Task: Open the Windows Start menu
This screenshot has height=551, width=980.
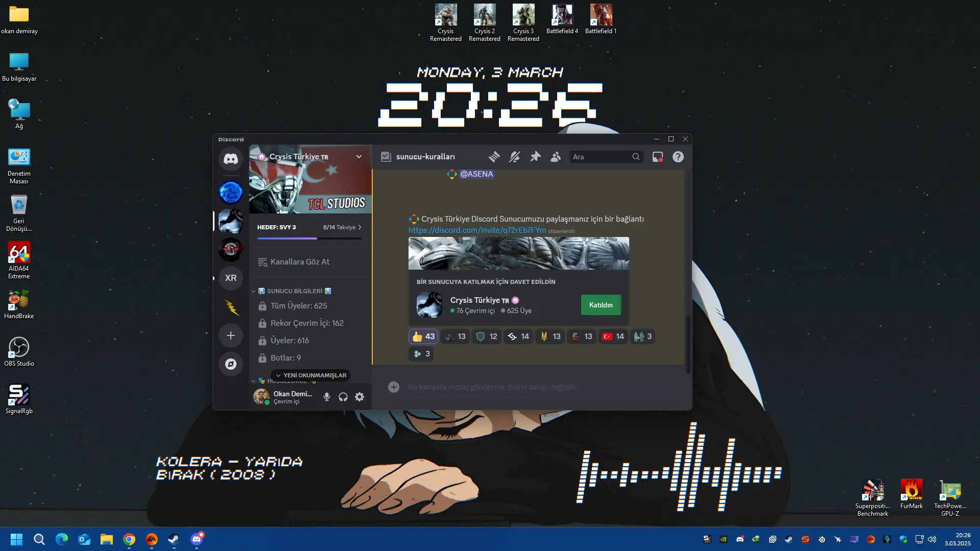Action: tap(16, 539)
